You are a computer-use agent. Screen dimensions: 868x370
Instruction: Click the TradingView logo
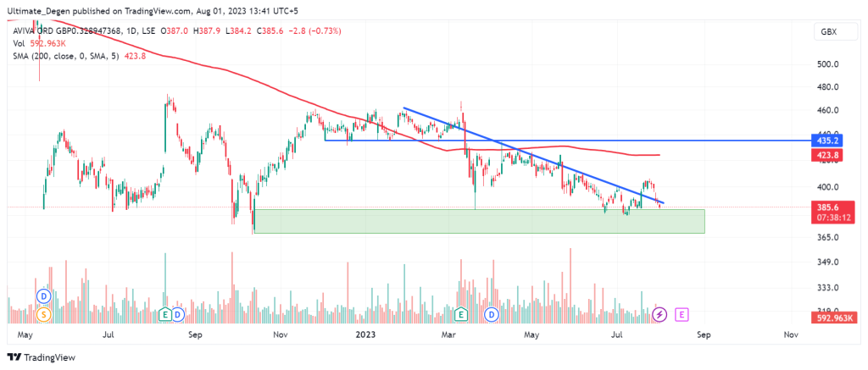pyautogui.click(x=41, y=357)
